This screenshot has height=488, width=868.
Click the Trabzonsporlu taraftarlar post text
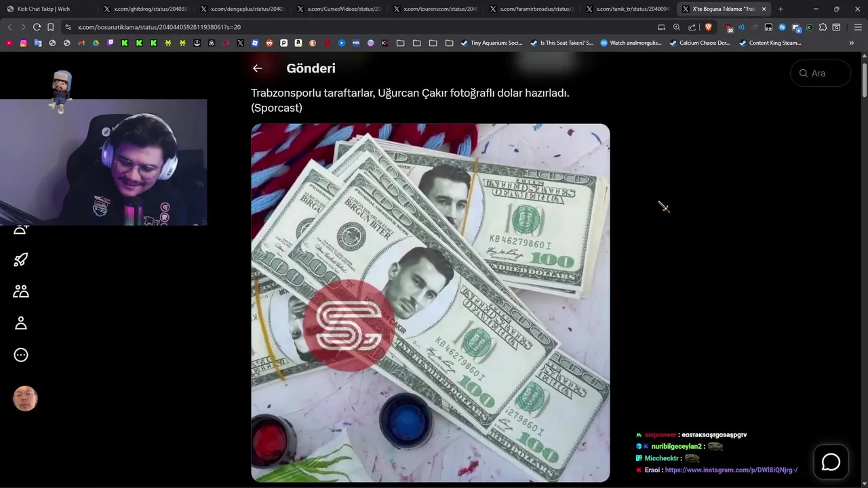[x=410, y=100]
